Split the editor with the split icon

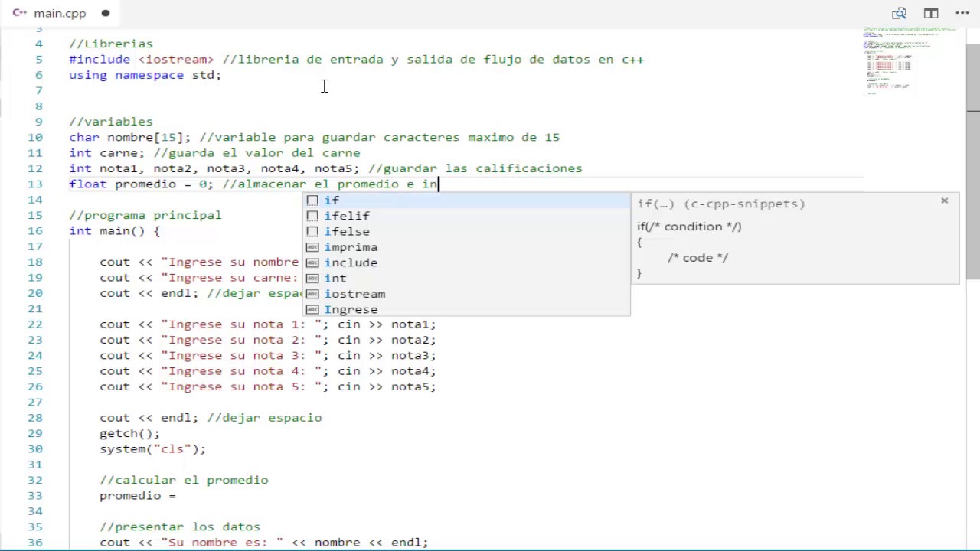[931, 13]
